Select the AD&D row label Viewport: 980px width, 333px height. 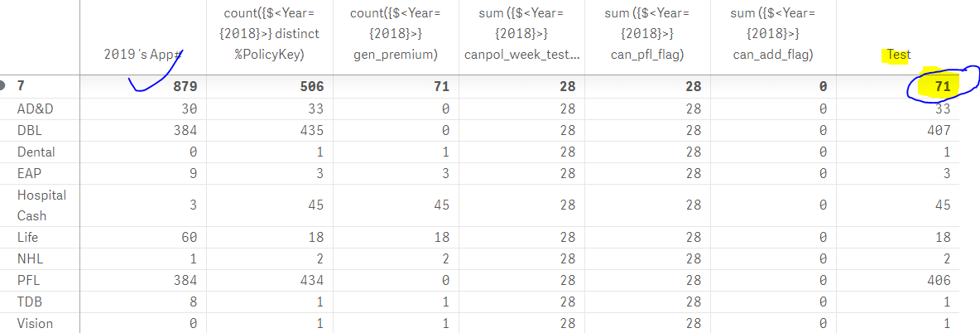(x=35, y=109)
